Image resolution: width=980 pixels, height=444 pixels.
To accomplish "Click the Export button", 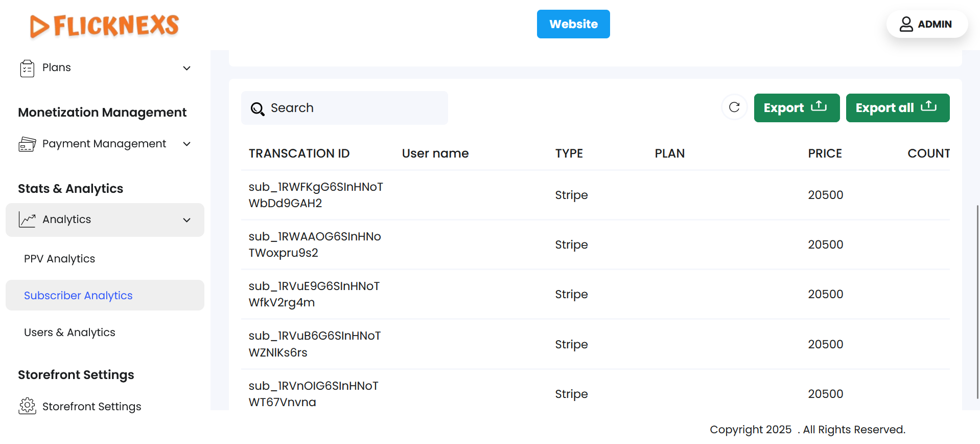I will tap(796, 108).
